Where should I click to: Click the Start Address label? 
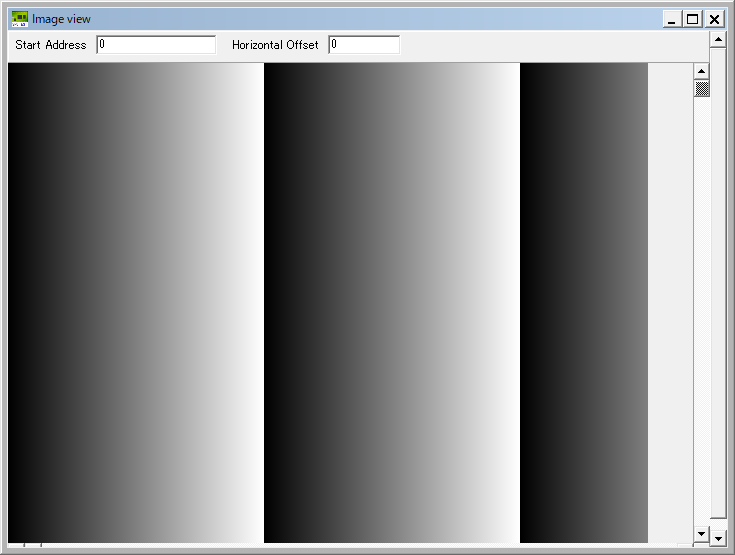point(51,45)
